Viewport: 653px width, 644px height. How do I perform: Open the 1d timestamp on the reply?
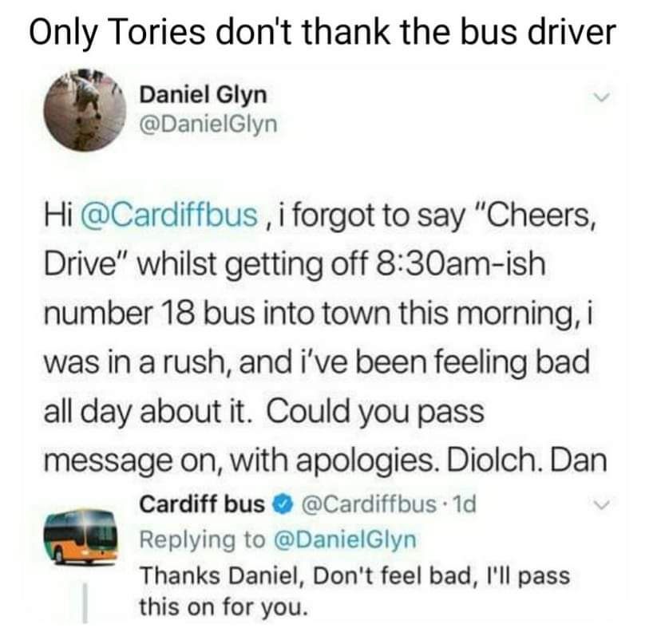pos(464,504)
